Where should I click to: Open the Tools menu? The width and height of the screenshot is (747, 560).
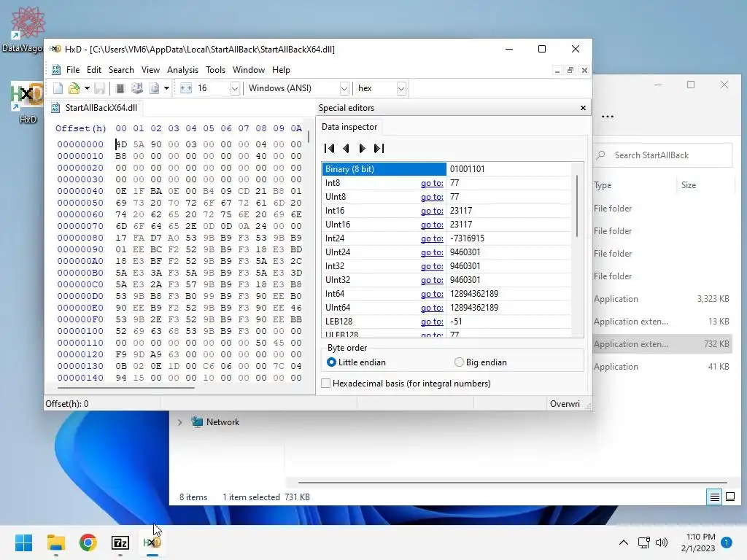[215, 70]
